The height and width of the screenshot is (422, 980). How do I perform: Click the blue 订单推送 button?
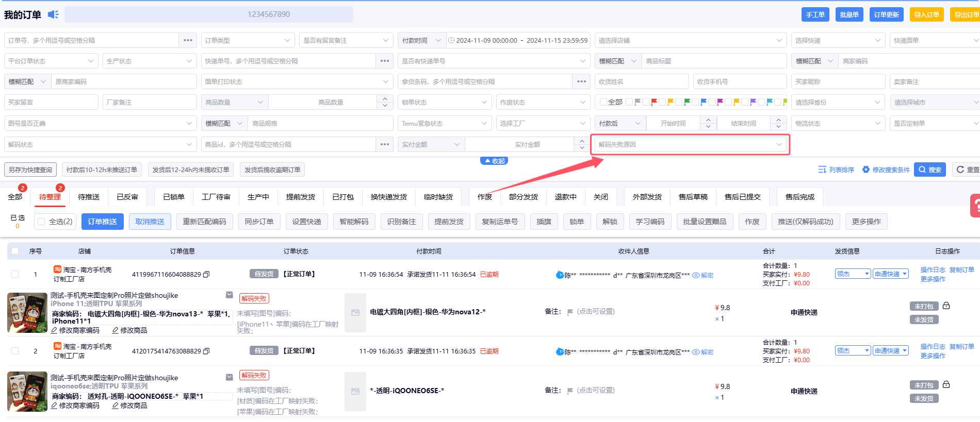(x=102, y=222)
